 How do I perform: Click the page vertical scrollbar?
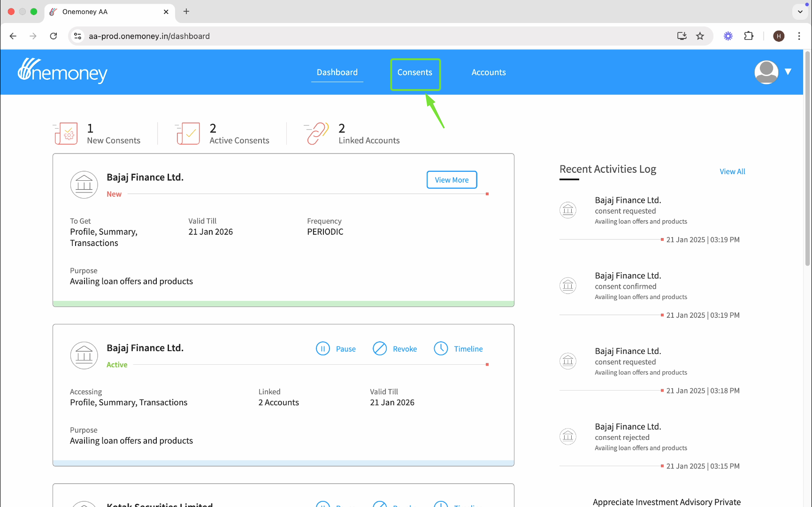point(808,160)
